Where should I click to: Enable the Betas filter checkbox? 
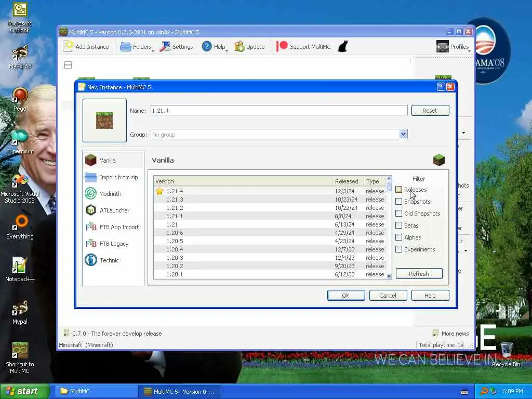[398, 225]
